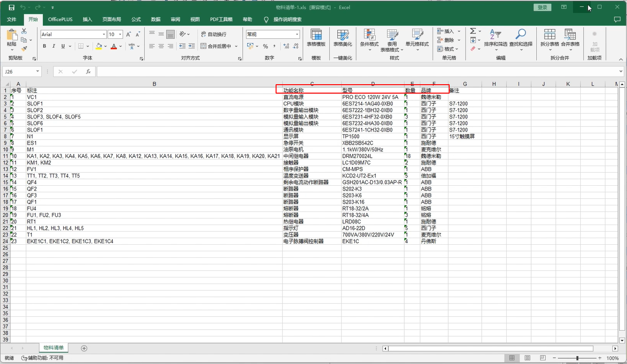Image resolution: width=627 pixels, height=364 pixels.
Task: Switch to the 数据 ribbon tab
Action: tap(156, 19)
